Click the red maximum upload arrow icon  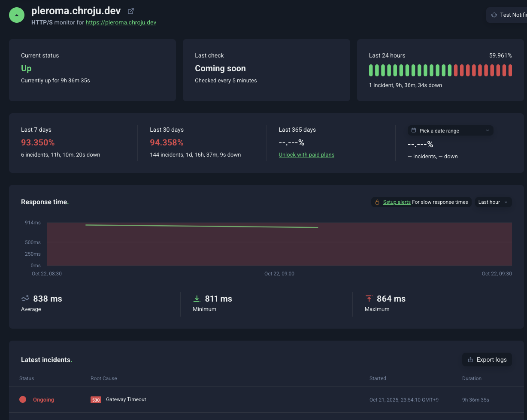pos(369,299)
